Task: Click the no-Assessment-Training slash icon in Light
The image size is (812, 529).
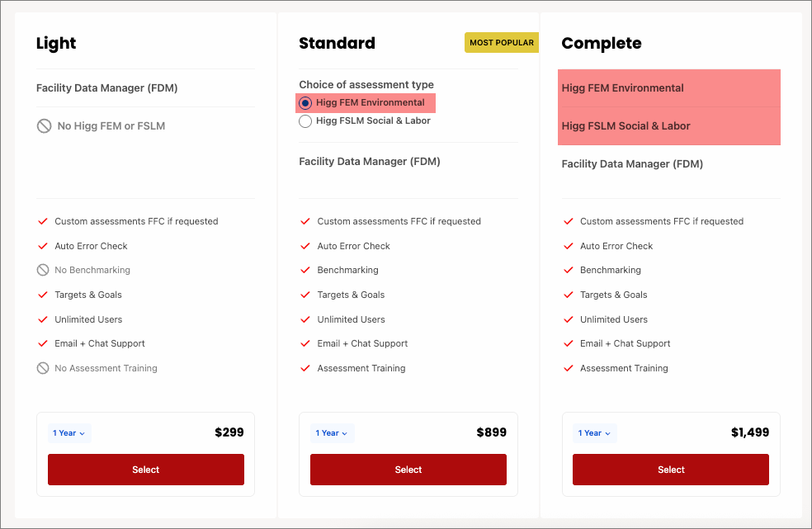Action: coord(42,368)
